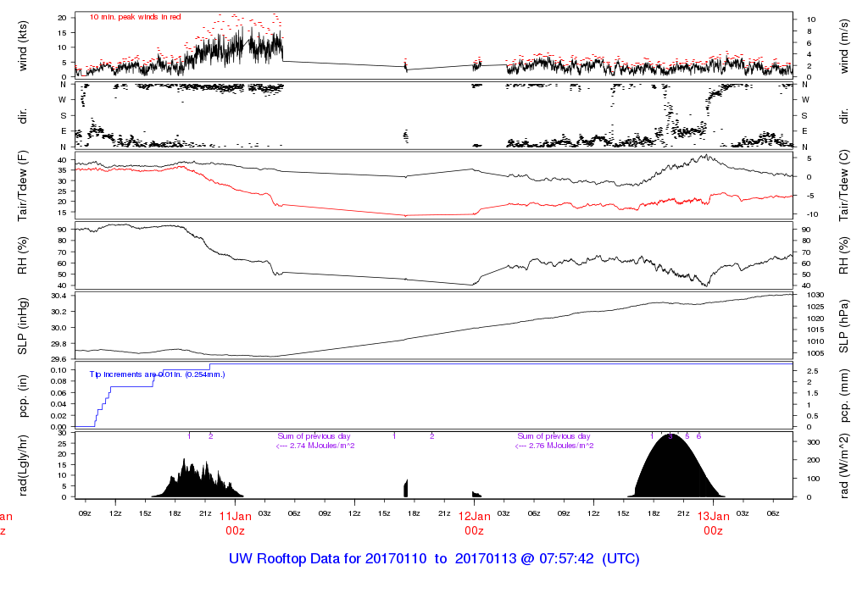Viewport: 868px width, 593px height.
Task: Click the "SLP (inHg)" axis label
Action: [x=23, y=326]
